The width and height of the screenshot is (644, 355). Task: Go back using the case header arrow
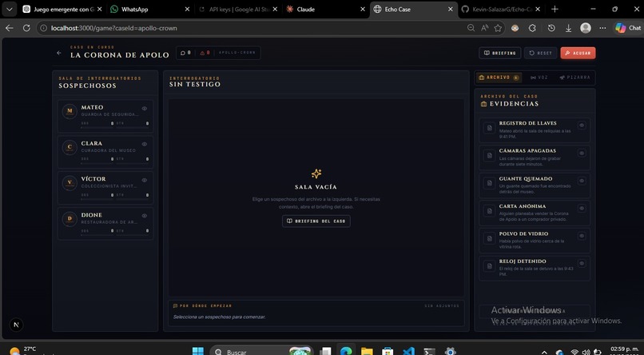[59, 53]
